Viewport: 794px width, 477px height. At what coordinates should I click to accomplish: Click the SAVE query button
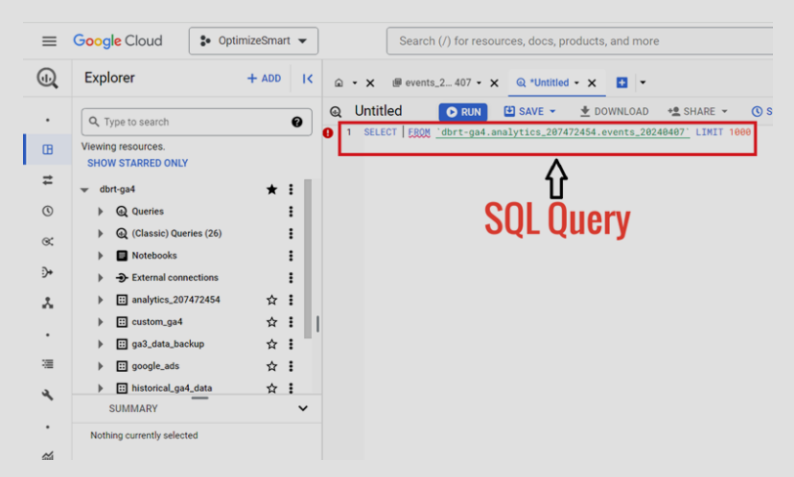(530, 111)
